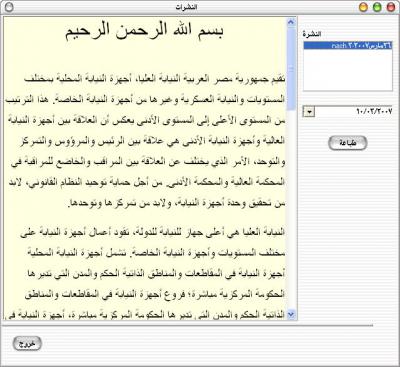Click the red window button in title bar
The image size is (400, 367).
(391, 7)
